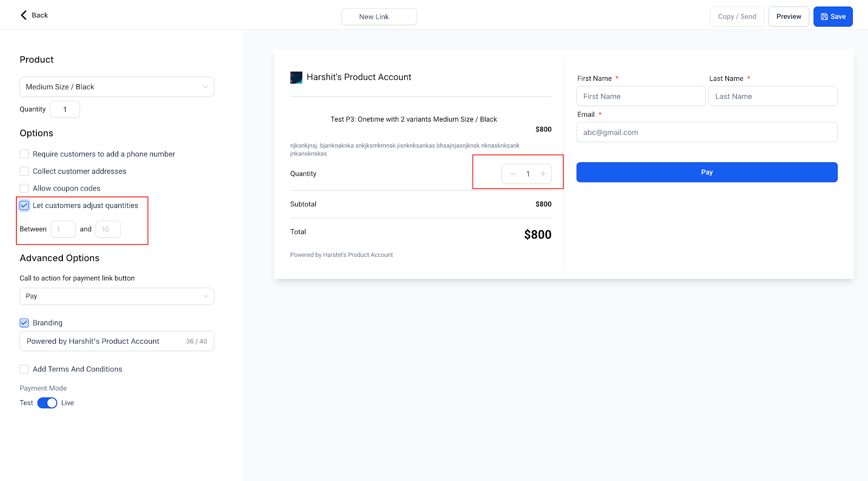Click the Preview button
868x481 pixels.
pos(789,17)
